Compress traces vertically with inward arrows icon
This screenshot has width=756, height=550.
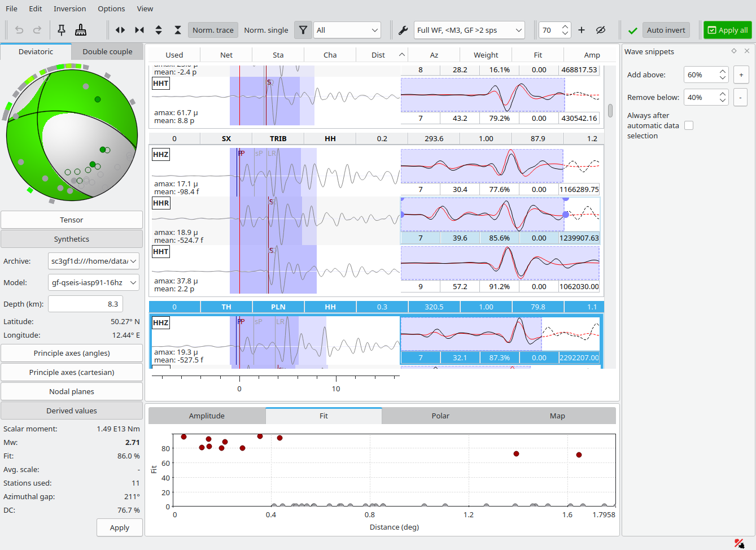coord(178,30)
